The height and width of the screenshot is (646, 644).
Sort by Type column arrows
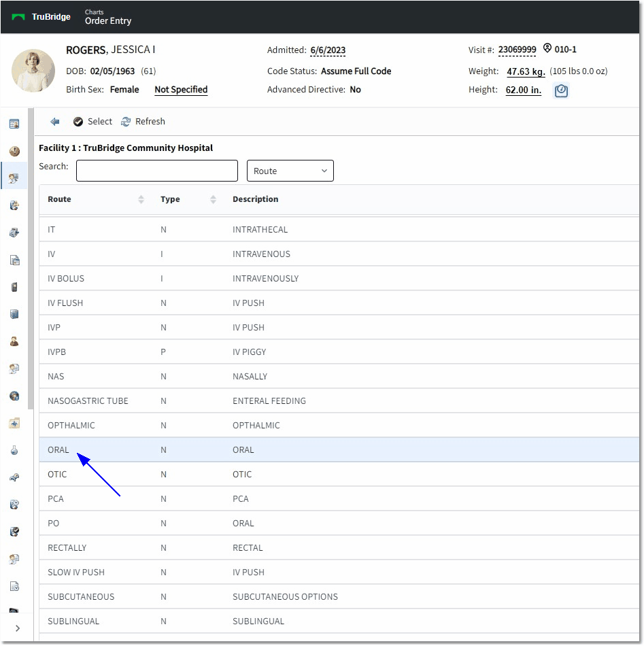click(213, 199)
